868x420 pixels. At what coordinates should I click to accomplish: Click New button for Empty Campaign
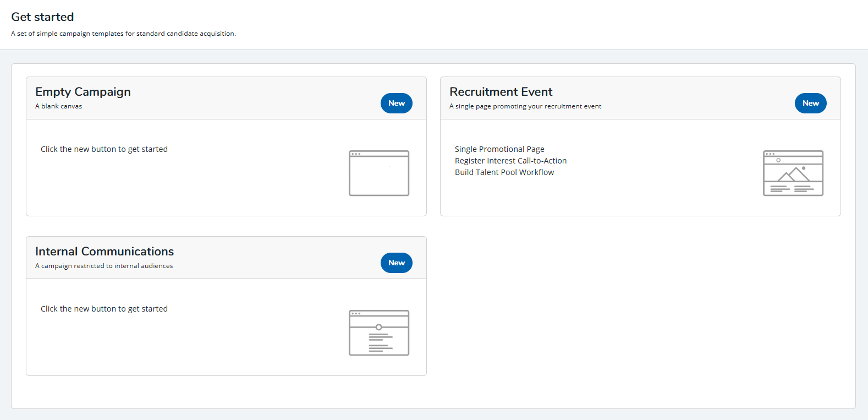tap(396, 103)
